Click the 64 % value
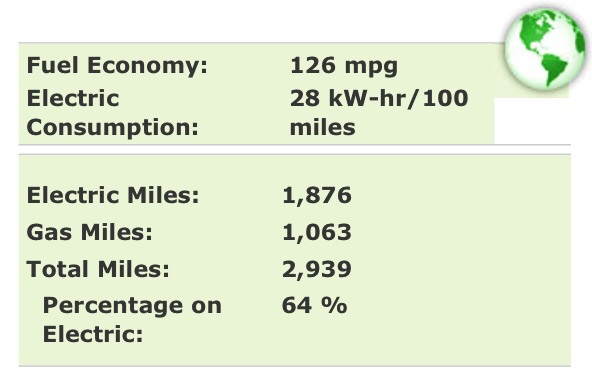Screen dimensions: 592x370 click(314, 305)
